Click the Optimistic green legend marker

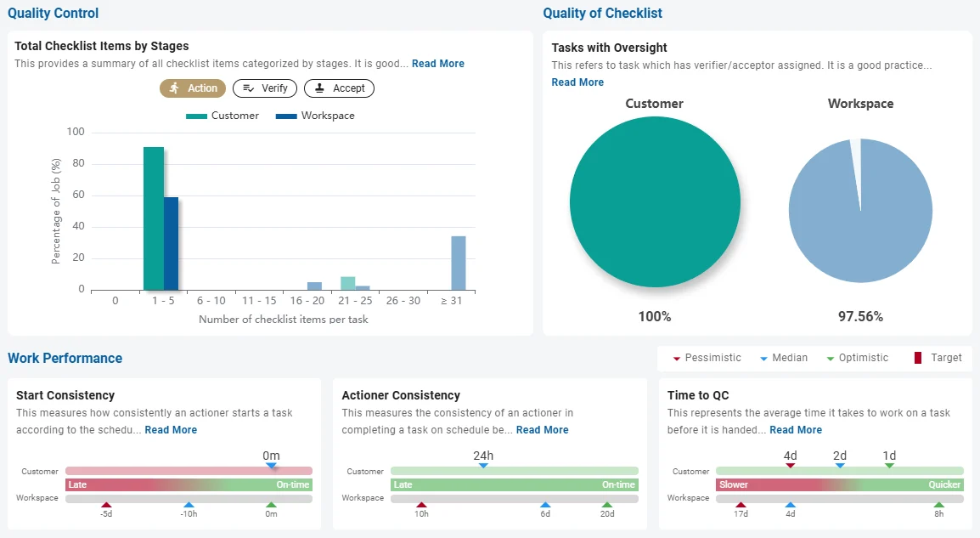(x=830, y=359)
